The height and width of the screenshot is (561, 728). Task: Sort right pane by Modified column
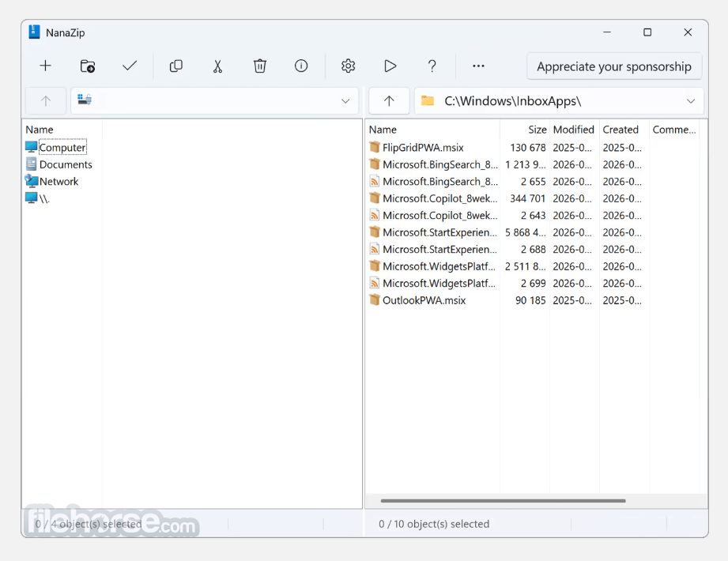point(574,130)
